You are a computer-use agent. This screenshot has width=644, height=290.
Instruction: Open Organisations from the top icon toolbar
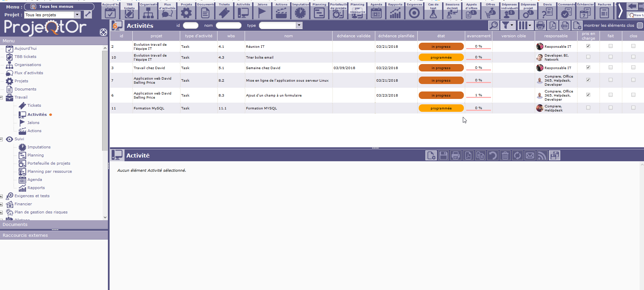click(148, 11)
